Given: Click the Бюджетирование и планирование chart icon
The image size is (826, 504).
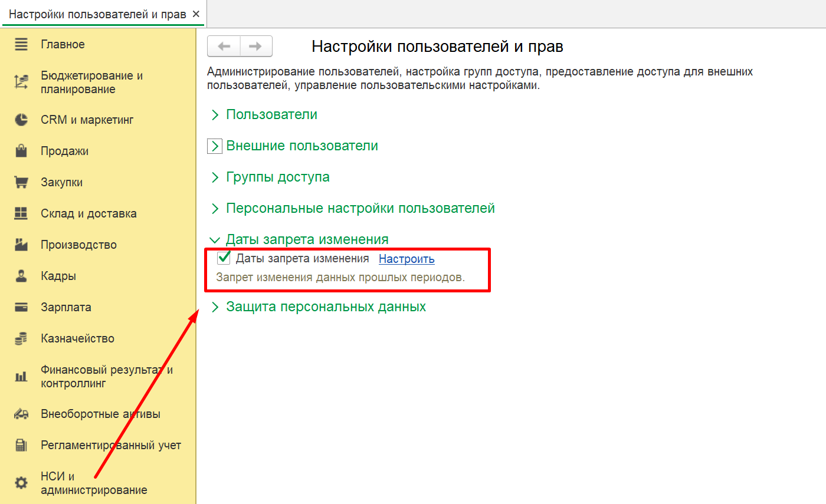Looking at the screenshot, I should (21, 83).
